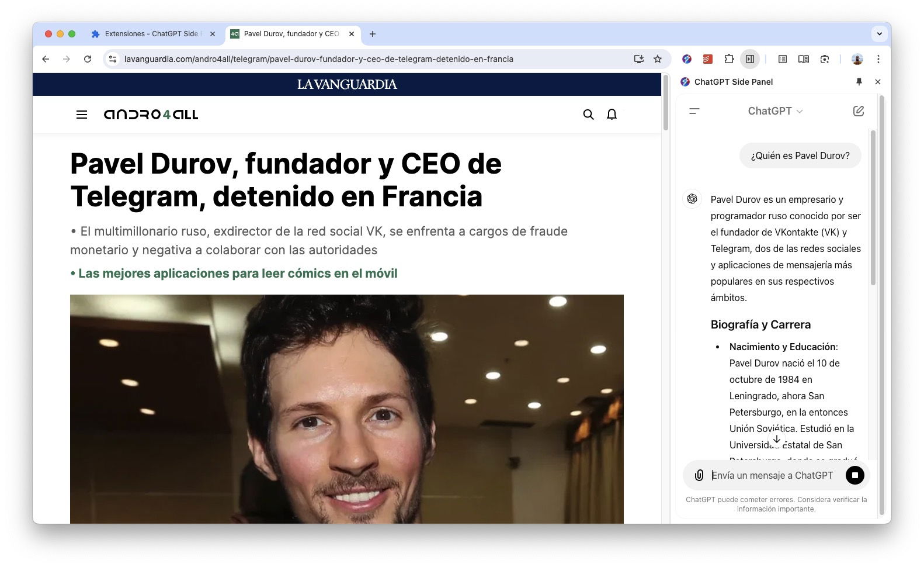
Task: View site information icon in address bar
Action: (113, 59)
